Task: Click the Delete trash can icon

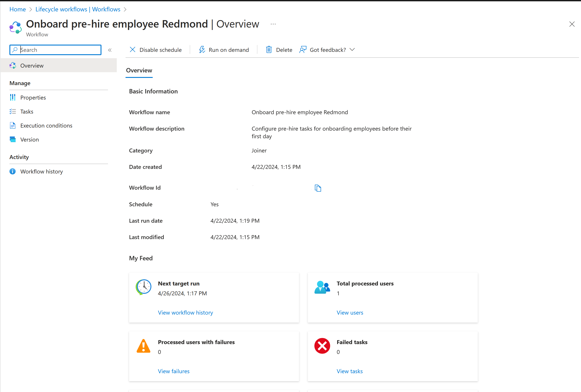Action: (x=269, y=50)
